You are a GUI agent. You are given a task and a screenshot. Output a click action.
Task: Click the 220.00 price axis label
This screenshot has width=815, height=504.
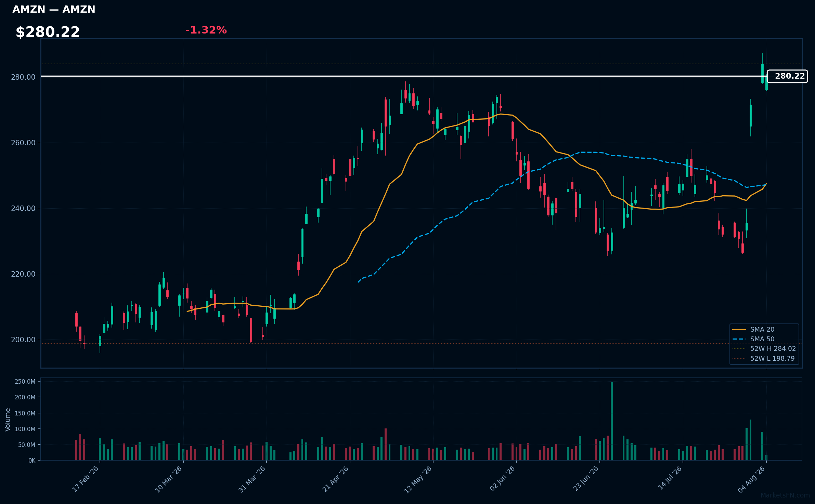[23, 274]
